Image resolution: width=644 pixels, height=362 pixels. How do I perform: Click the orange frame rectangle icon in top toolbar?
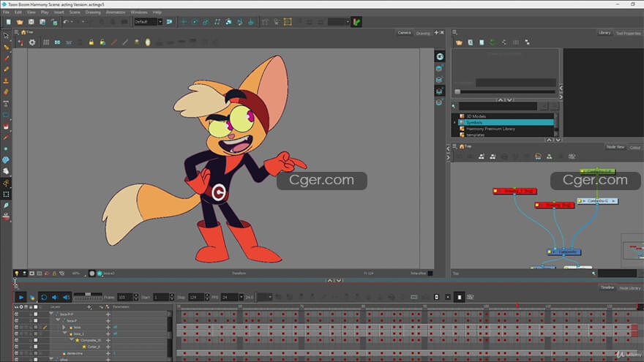click(x=288, y=22)
